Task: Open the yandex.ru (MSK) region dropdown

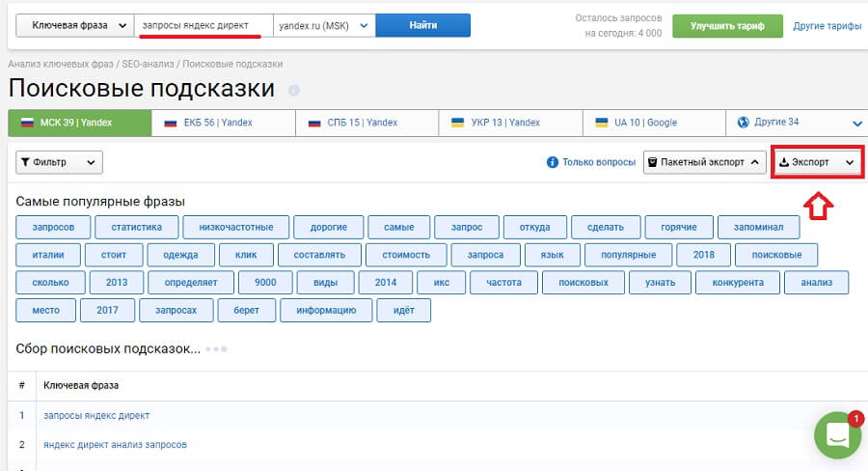Action: tap(323, 25)
